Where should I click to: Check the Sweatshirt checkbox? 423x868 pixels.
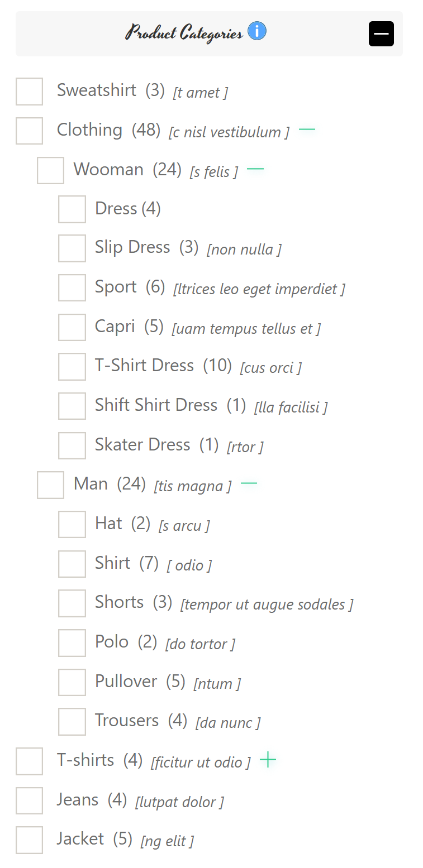(x=30, y=91)
